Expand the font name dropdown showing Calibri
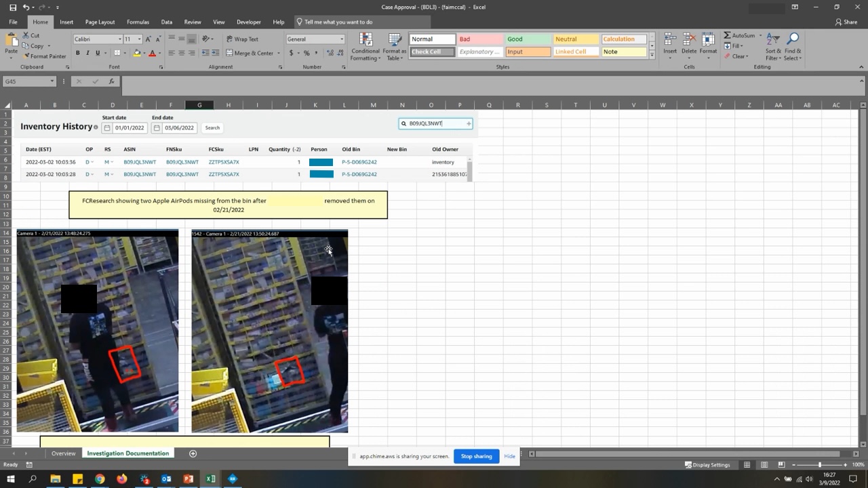868x488 pixels. 120,39
